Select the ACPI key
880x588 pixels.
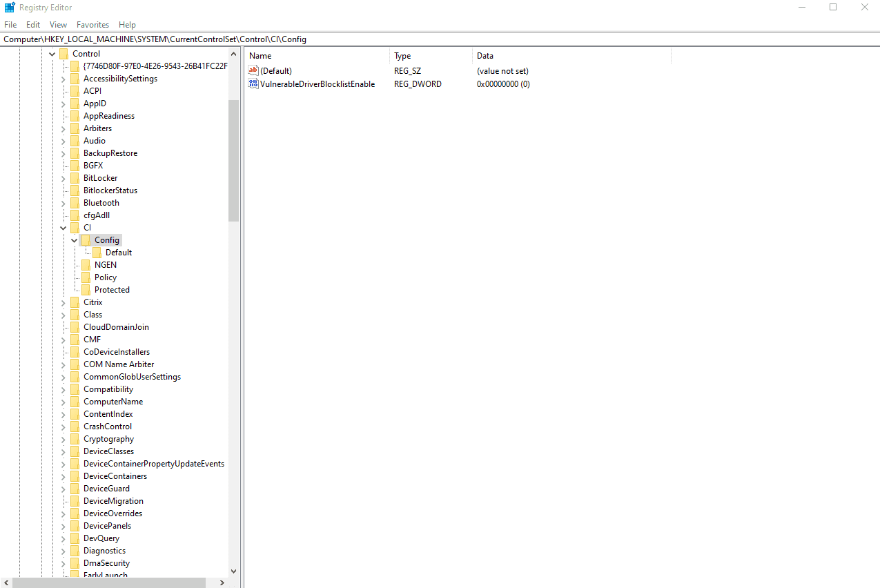(92, 90)
